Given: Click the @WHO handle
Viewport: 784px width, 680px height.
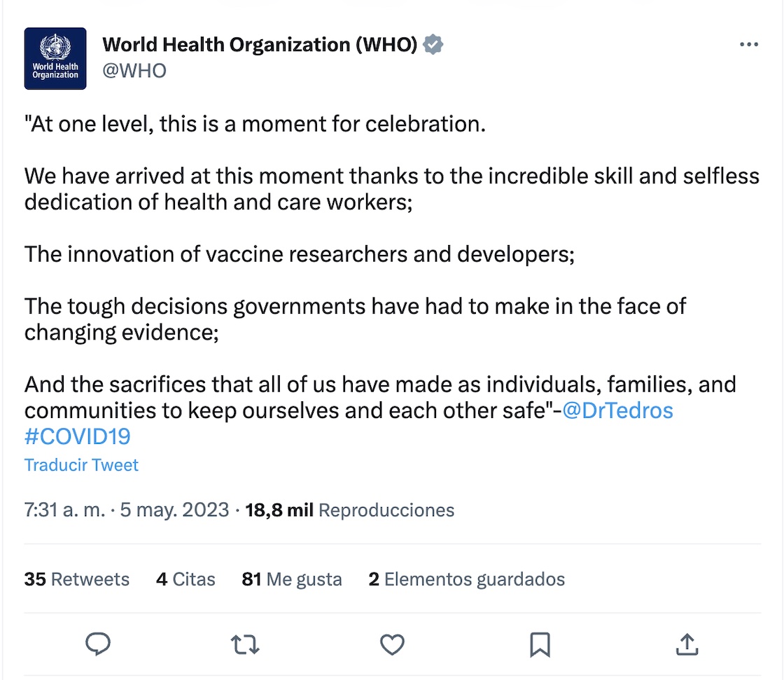Looking at the screenshot, I should pos(134,71).
